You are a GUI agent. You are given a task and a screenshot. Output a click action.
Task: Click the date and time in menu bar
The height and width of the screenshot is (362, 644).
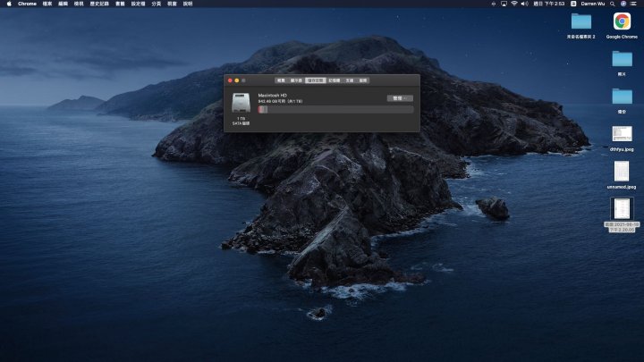(548, 4)
